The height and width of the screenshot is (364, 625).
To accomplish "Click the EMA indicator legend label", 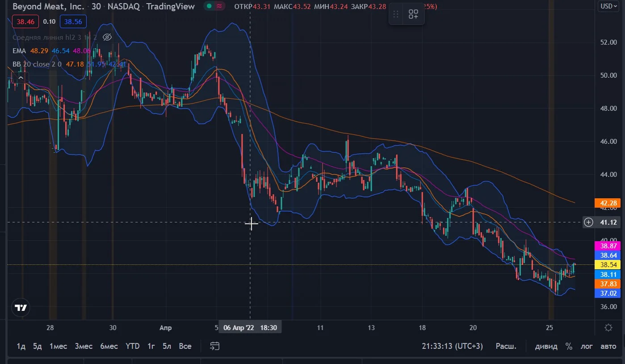I will (19, 51).
